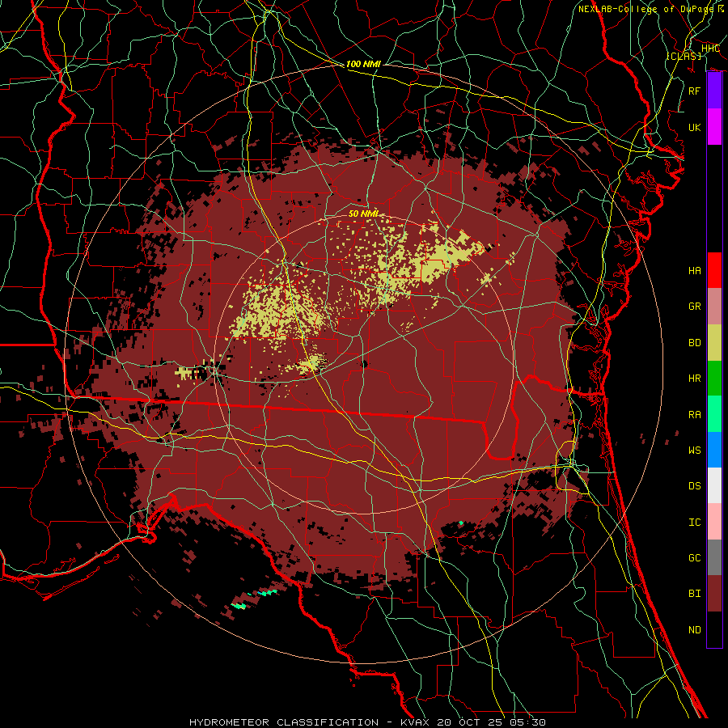
Task: Click the IC legend label
Action: (x=695, y=523)
